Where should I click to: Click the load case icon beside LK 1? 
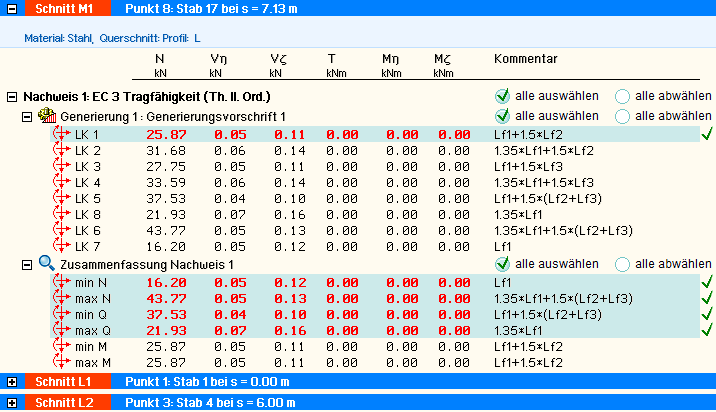[x=63, y=134]
